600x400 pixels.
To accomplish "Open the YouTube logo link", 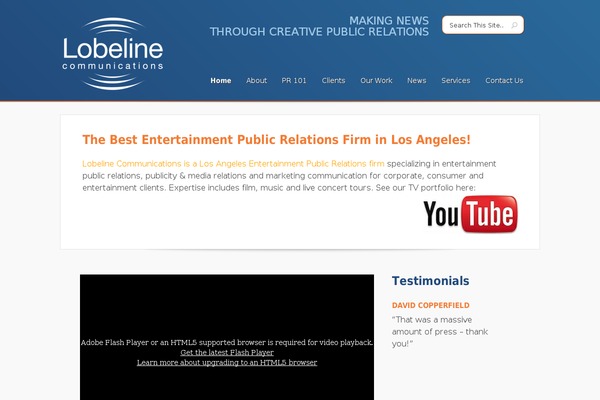I will 470,214.
